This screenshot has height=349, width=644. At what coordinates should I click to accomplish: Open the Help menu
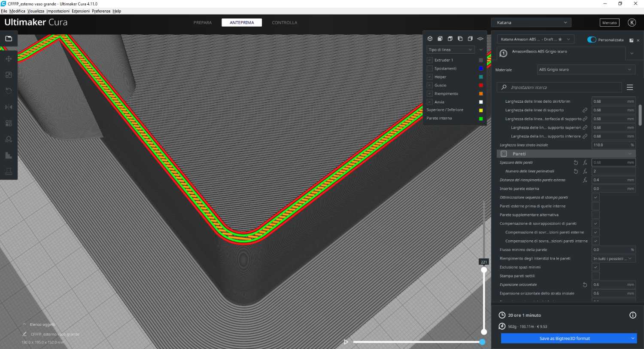coord(117,11)
